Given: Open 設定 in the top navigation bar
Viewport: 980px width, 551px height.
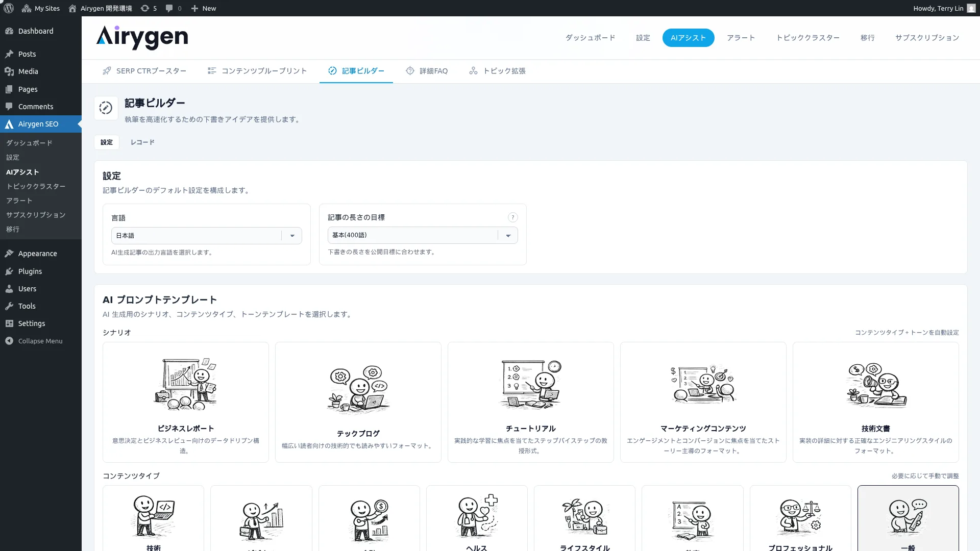Looking at the screenshot, I should coord(643,38).
